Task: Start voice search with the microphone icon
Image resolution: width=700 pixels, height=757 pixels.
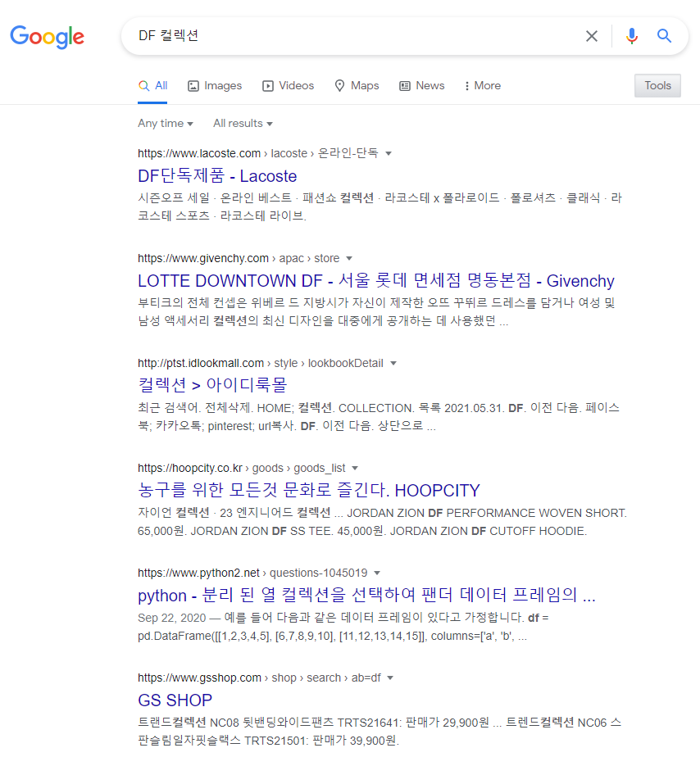Action: [631, 36]
